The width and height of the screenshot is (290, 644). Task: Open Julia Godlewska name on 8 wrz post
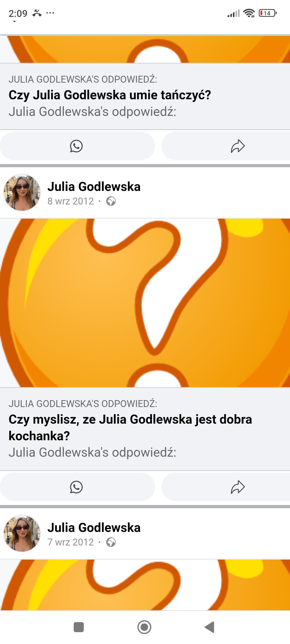[94, 186]
